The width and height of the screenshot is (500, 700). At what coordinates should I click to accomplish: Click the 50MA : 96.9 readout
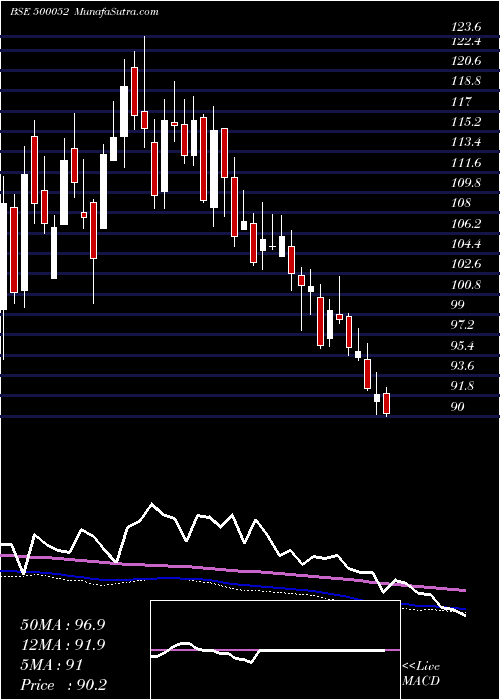[63, 625]
